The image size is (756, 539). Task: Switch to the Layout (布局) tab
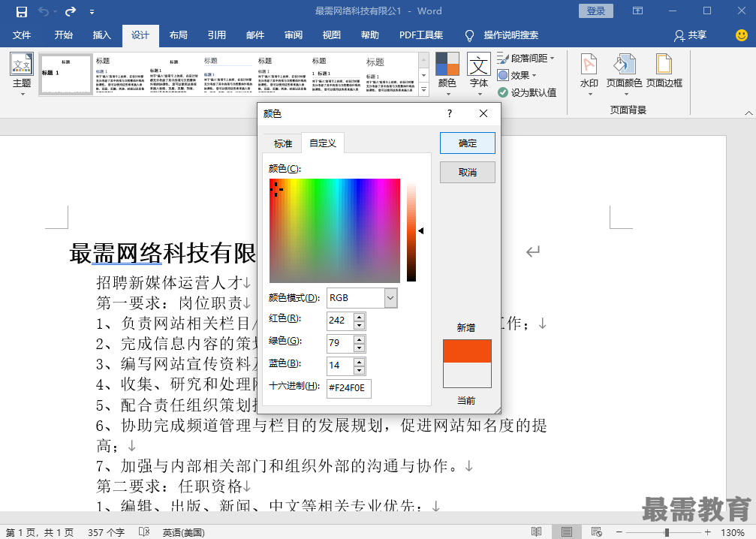click(x=179, y=35)
